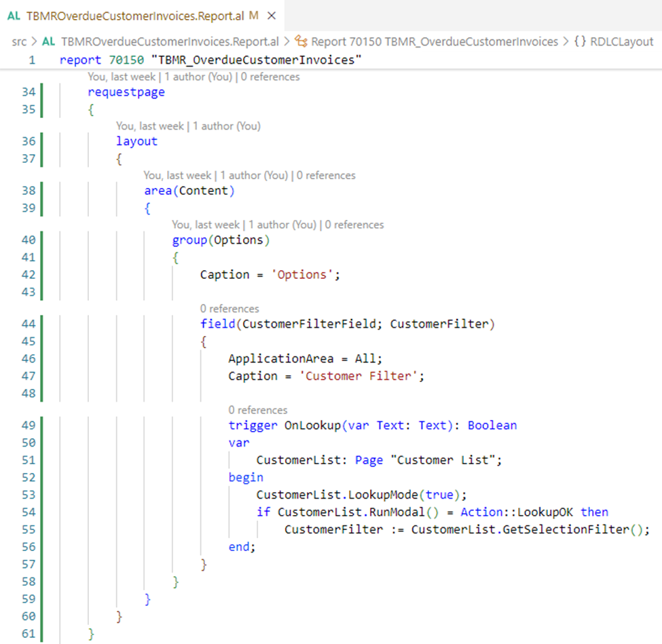
Task: Click the green change bar beside line 34
Action: tap(42, 92)
